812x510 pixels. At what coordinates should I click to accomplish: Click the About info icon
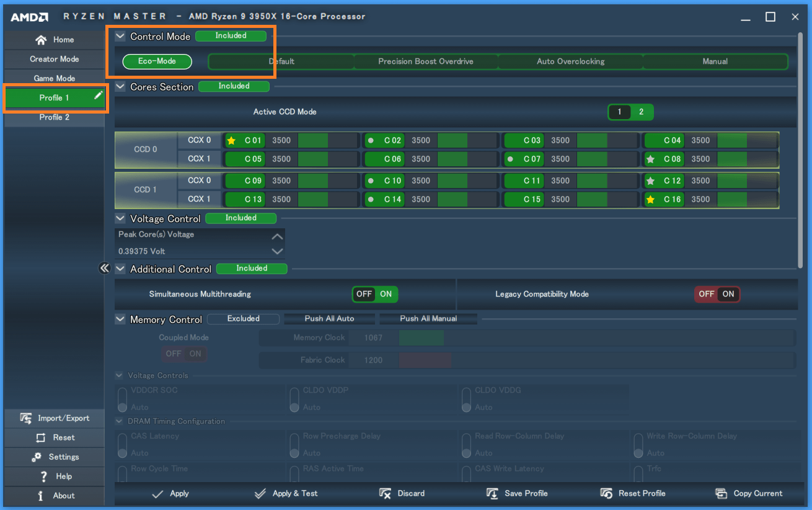pyautogui.click(x=41, y=496)
